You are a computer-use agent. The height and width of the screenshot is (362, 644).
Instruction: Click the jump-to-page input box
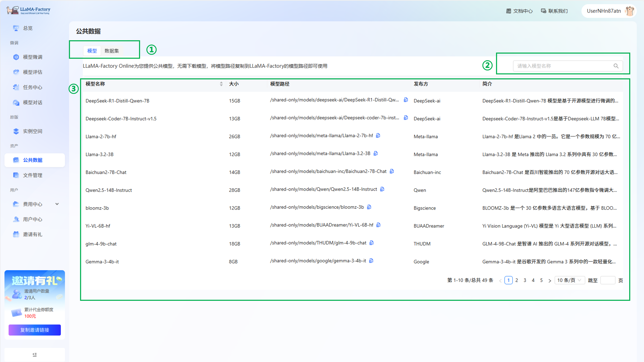click(x=608, y=280)
